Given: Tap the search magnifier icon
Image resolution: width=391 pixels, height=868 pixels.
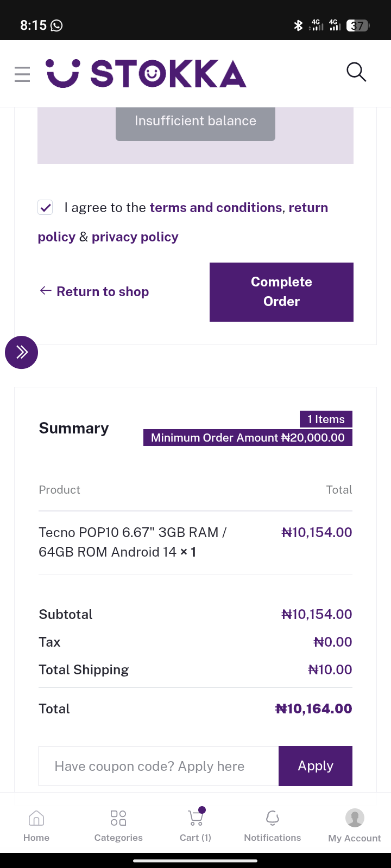Looking at the screenshot, I should [356, 72].
